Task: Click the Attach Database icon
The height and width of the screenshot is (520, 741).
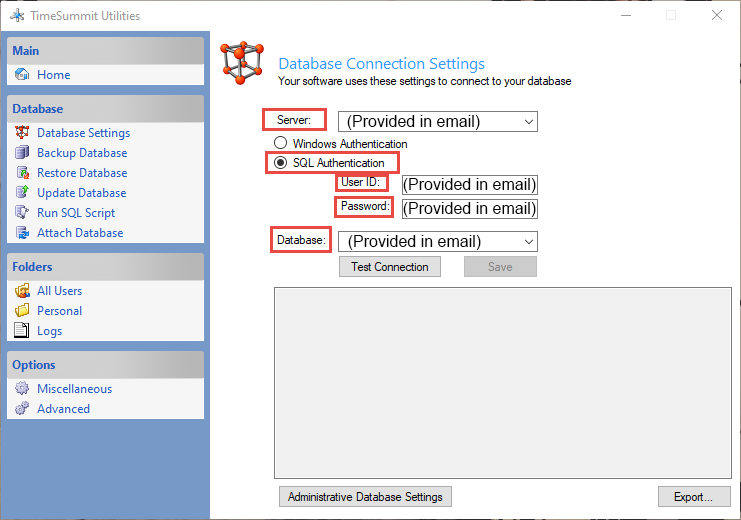Action: 22,233
